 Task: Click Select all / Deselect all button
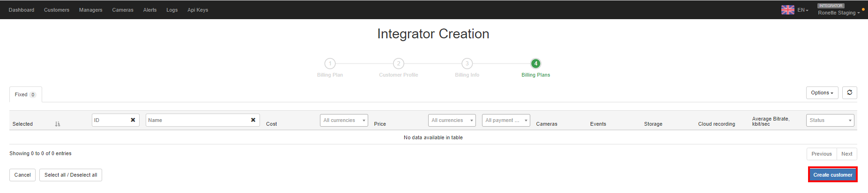(x=71, y=175)
